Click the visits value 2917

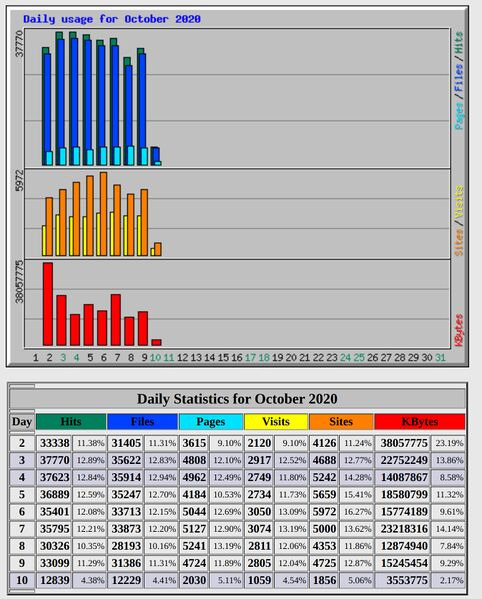[259, 460]
